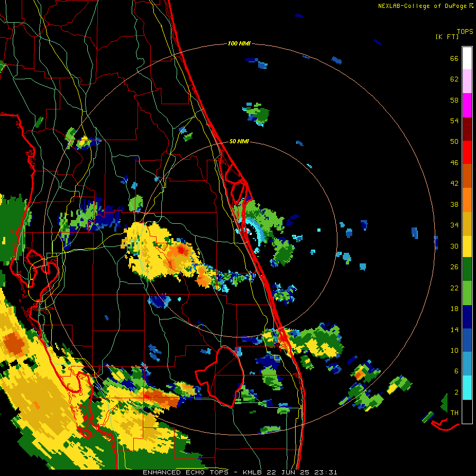Click the '62' legend value
Viewport: 476px width, 476px height.
click(454, 79)
